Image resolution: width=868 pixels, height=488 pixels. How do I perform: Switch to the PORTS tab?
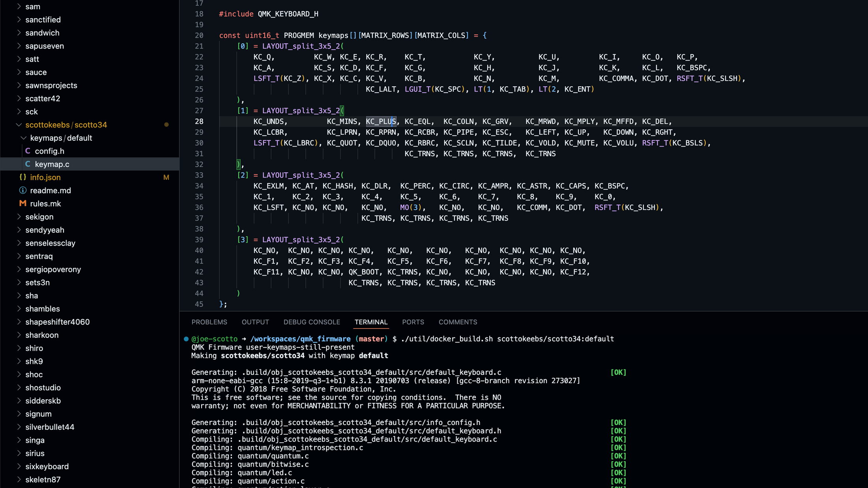(x=413, y=322)
